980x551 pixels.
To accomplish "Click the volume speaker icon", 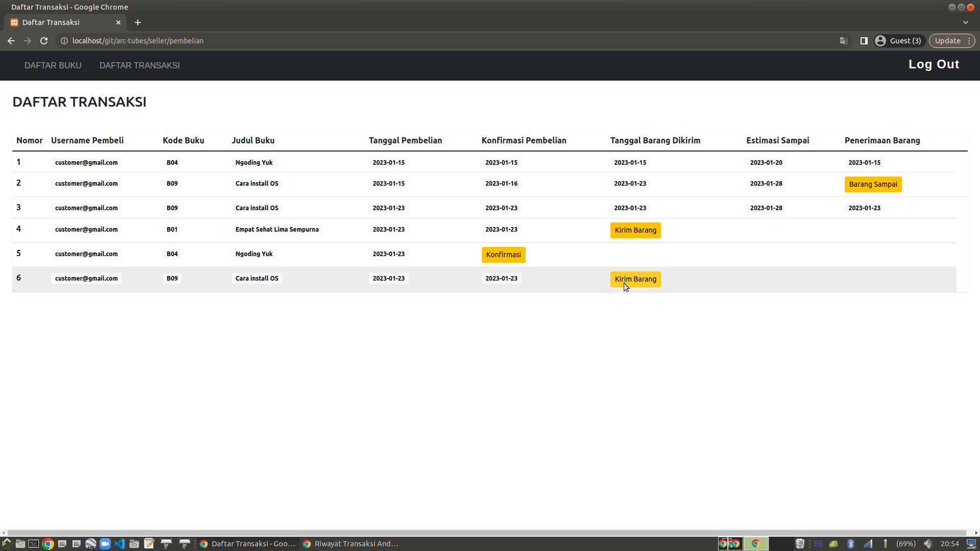I will coord(927,544).
